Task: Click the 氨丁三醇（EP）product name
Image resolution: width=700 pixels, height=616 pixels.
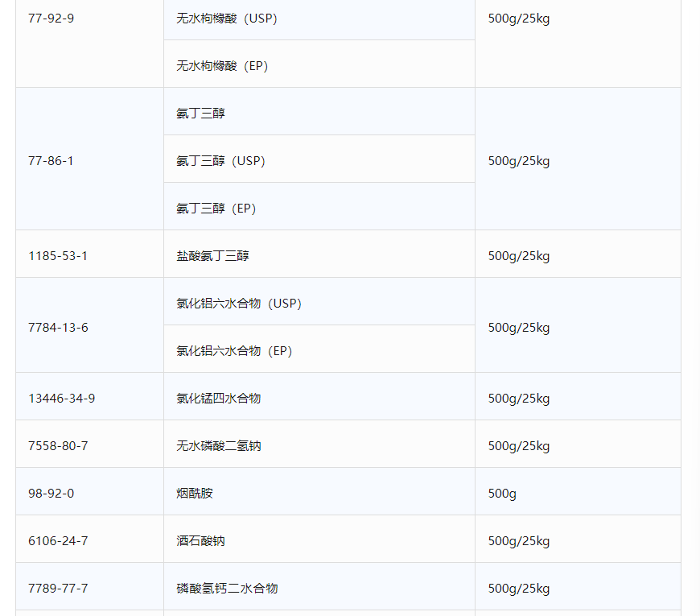Action: pos(216,209)
